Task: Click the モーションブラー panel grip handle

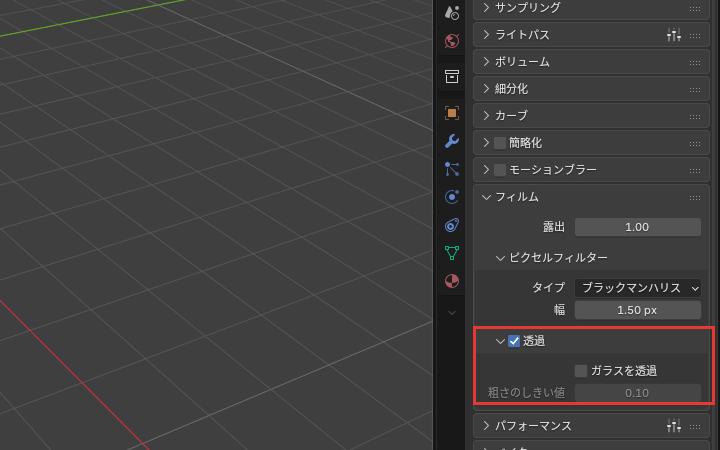Action: coord(695,171)
